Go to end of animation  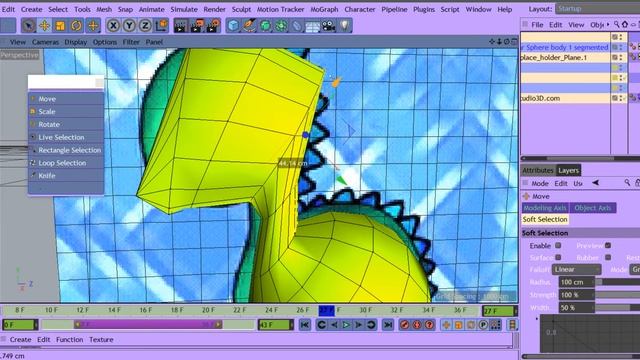[x=388, y=325]
